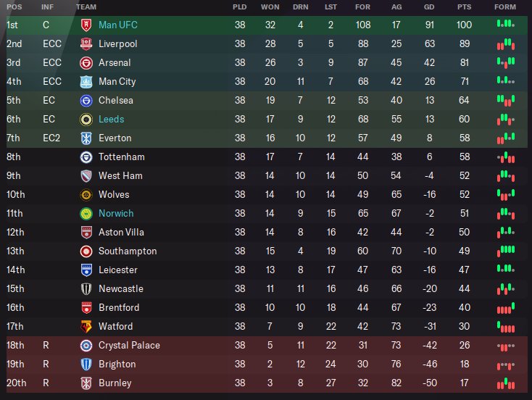Open the Leeds team link

click(111, 120)
